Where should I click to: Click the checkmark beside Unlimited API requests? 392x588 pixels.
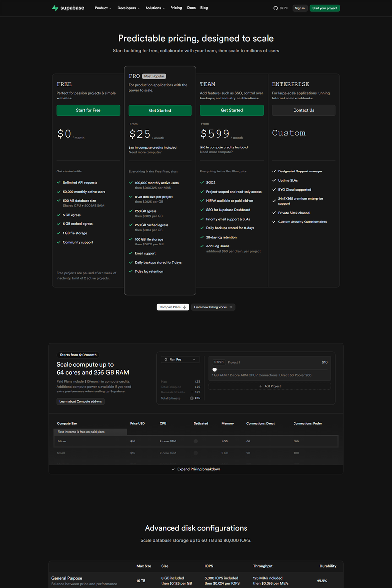59,183
